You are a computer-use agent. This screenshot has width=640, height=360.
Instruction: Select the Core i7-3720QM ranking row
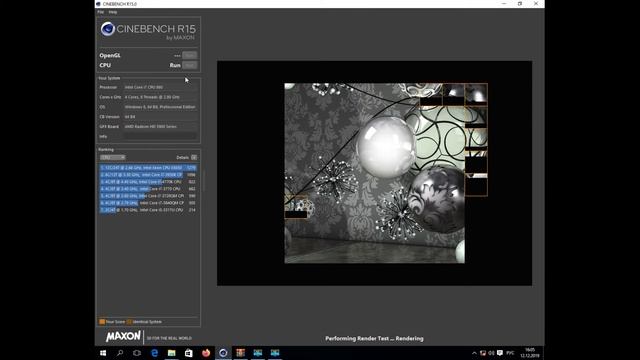click(x=148, y=196)
